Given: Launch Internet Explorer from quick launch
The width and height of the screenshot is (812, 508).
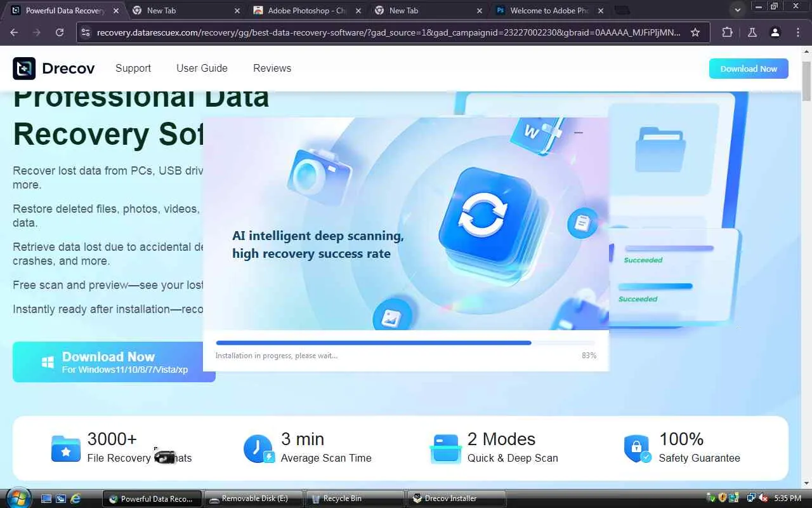Looking at the screenshot, I should (75, 498).
